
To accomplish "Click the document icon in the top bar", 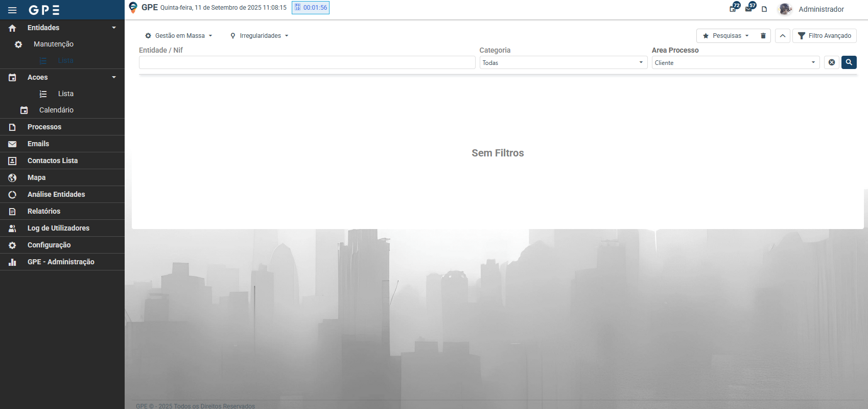I will 764,9.
